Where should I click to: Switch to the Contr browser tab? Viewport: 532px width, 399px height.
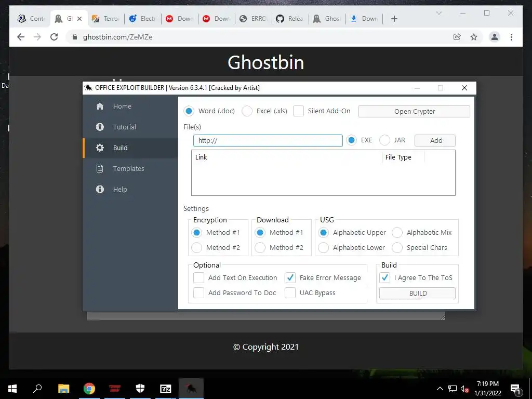pos(32,19)
